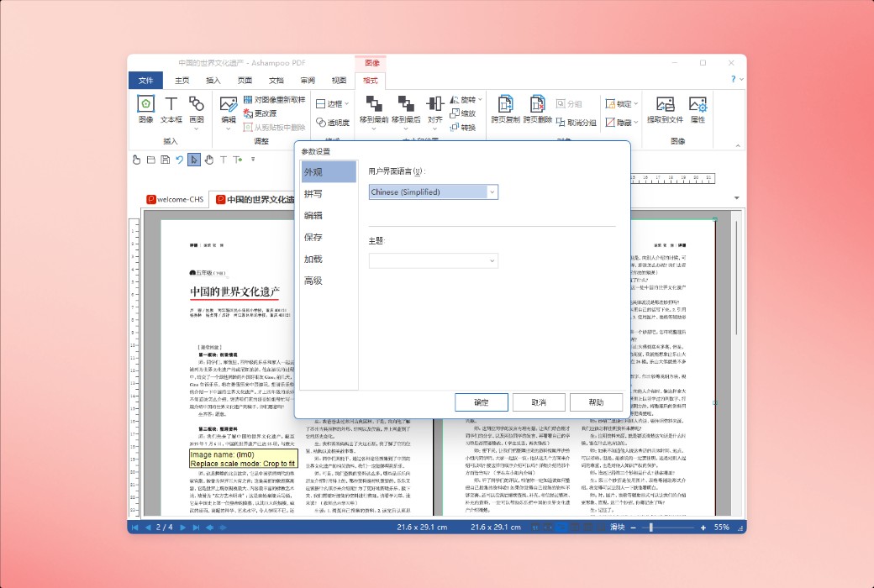Confirm settings with the 确定 button
874x588 pixels.
tap(481, 402)
